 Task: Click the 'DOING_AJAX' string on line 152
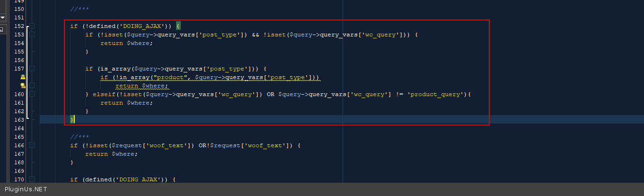(x=142, y=26)
